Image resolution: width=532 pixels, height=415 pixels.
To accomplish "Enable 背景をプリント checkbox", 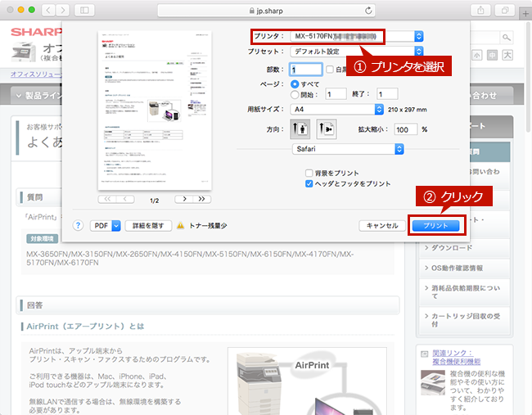I will point(309,173).
